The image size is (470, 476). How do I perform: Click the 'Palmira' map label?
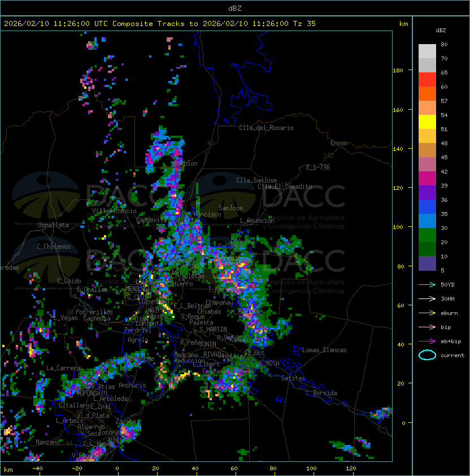[x=201, y=322]
